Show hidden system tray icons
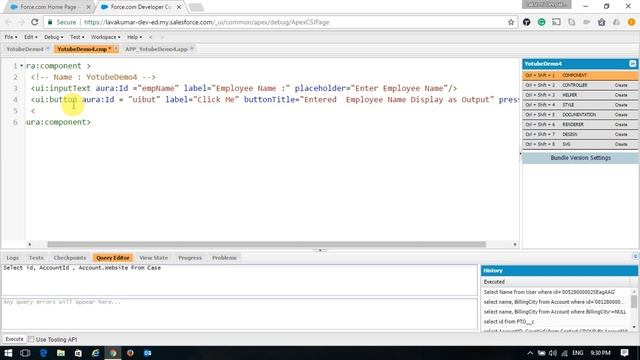Viewport: 640px width, 360px height. [530, 353]
